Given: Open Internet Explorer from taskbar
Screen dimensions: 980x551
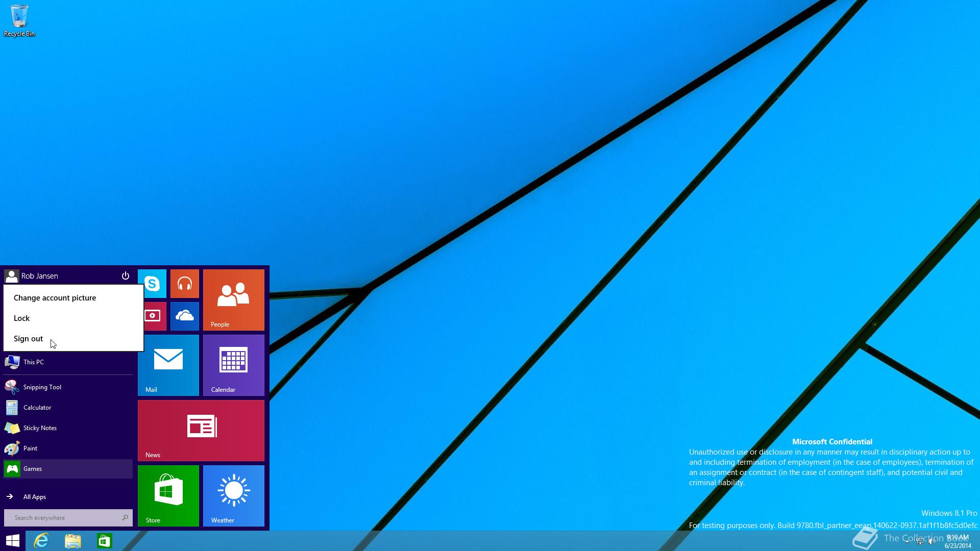Looking at the screenshot, I should [x=41, y=541].
